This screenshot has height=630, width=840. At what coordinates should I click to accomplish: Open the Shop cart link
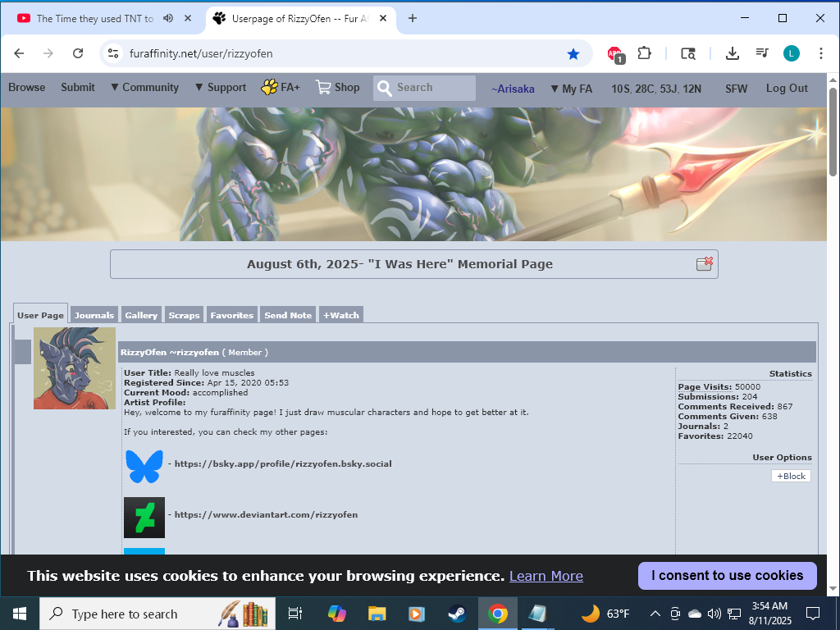337,87
